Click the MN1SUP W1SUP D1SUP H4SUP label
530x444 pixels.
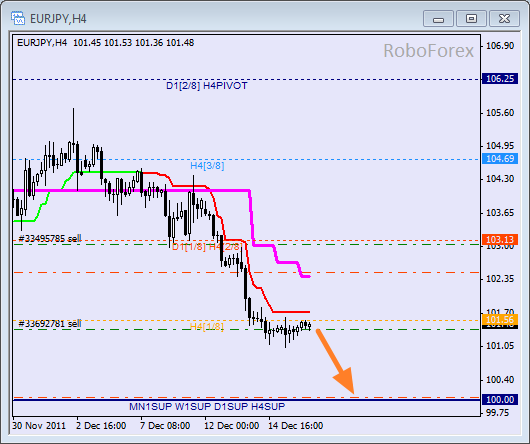click(207, 406)
